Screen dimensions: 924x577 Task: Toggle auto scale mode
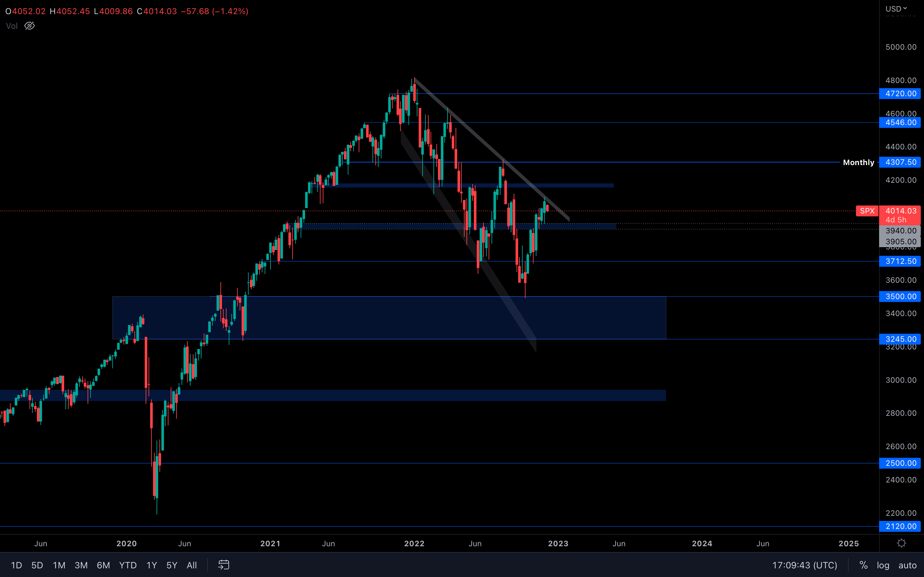[x=907, y=565]
